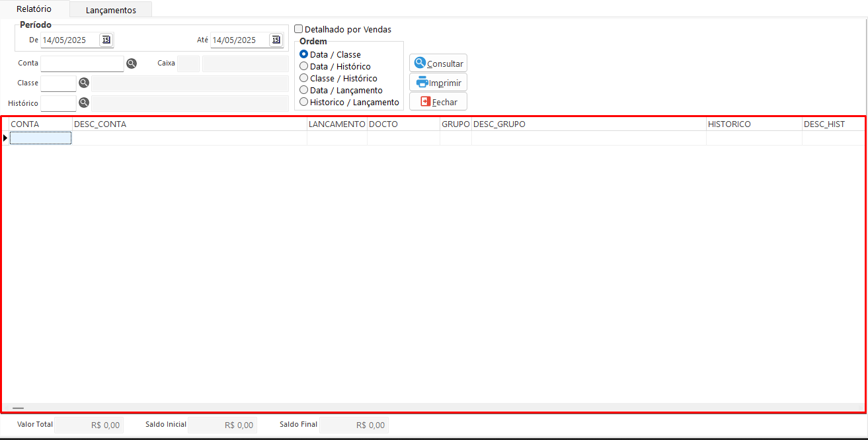Screen dimensions: 868x440
Task: Switch to the Lançamentos tab
Action: [110, 10]
